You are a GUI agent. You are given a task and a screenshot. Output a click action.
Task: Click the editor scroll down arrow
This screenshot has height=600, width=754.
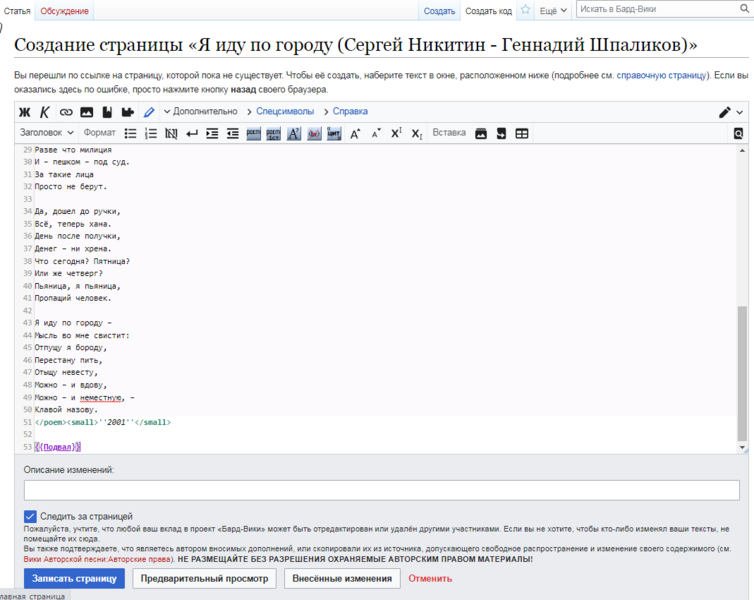(742, 448)
